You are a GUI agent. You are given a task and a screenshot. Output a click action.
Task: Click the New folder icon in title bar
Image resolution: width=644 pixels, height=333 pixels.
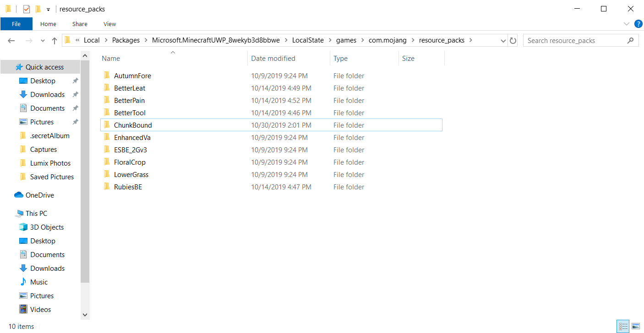(38, 9)
